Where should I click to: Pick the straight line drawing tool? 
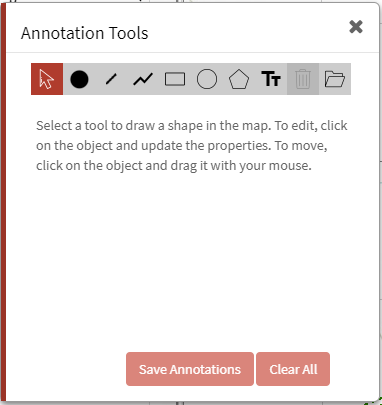(x=111, y=79)
